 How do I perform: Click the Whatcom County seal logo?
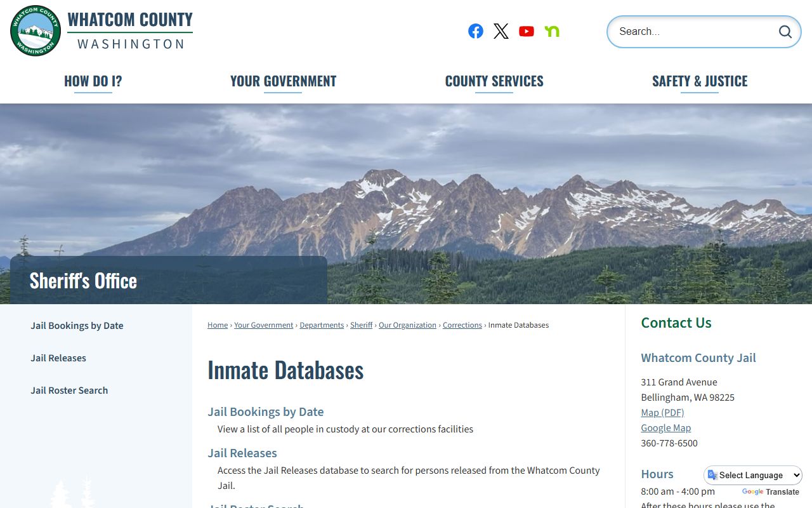tap(36, 30)
